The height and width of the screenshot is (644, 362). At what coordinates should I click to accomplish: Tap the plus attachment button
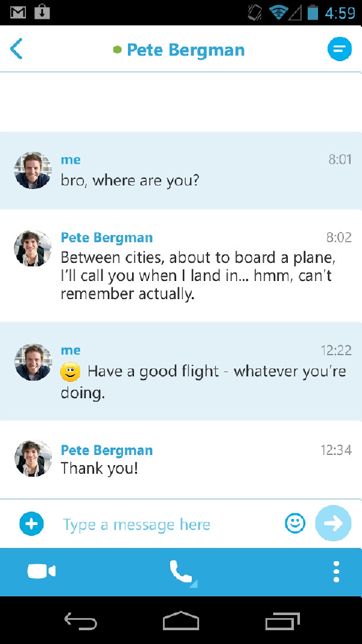coord(31,524)
